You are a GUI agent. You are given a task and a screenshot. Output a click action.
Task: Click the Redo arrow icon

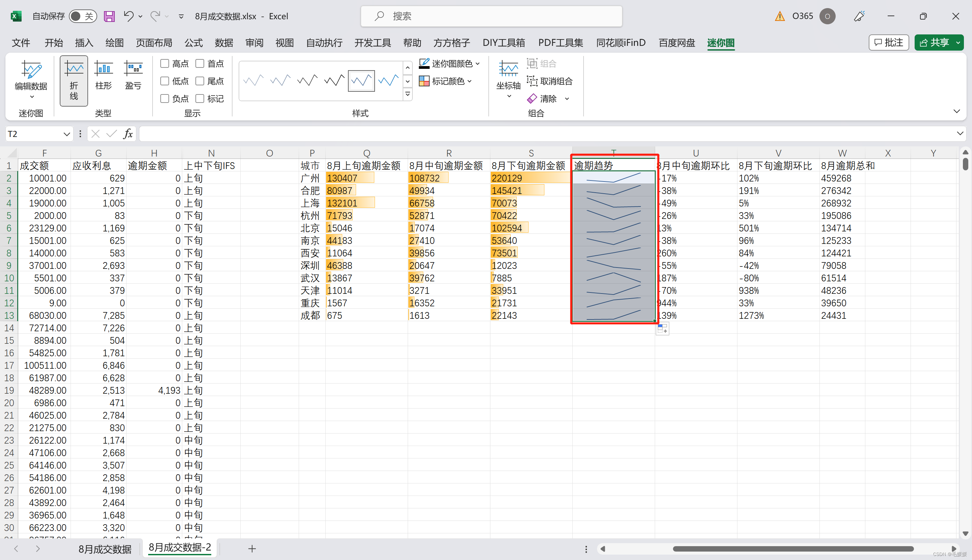(156, 16)
